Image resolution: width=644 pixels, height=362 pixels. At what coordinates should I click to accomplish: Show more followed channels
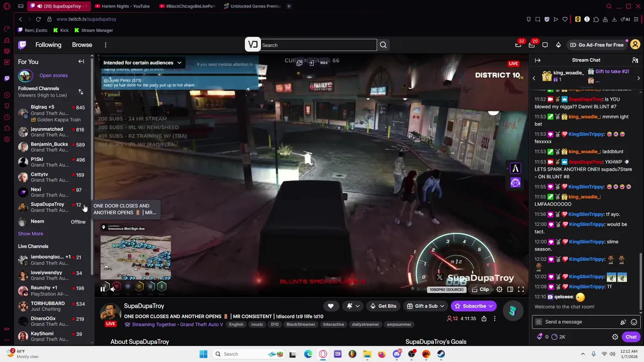tap(31, 233)
